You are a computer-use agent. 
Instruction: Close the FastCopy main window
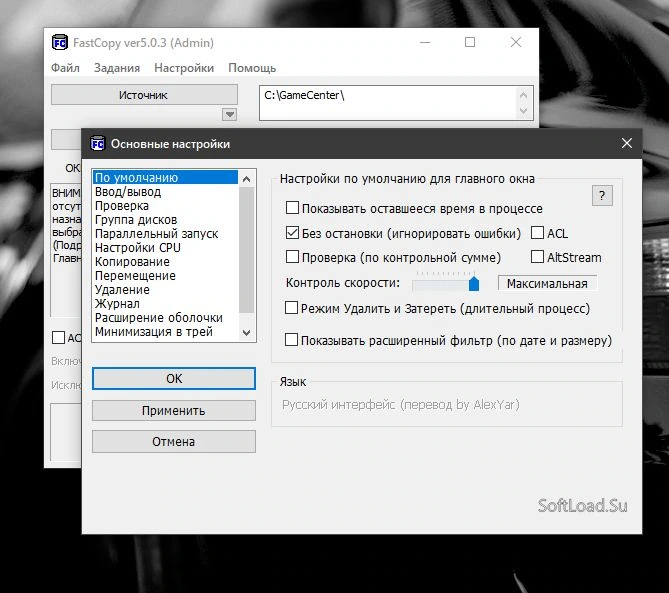point(516,42)
